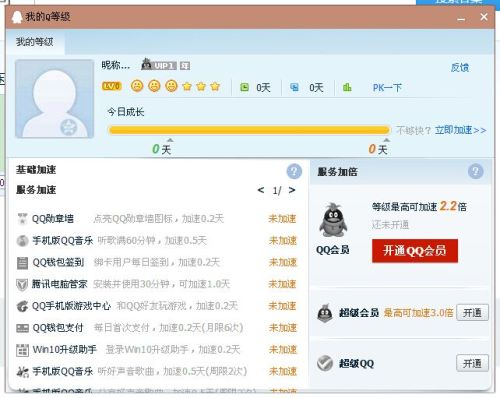Click the 今日成长 yellow progress bar

point(249,130)
